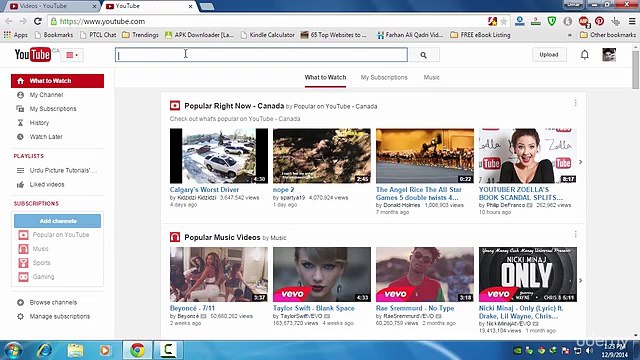
Task: Open Liked videos playlist
Action: (x=47, y=184)
